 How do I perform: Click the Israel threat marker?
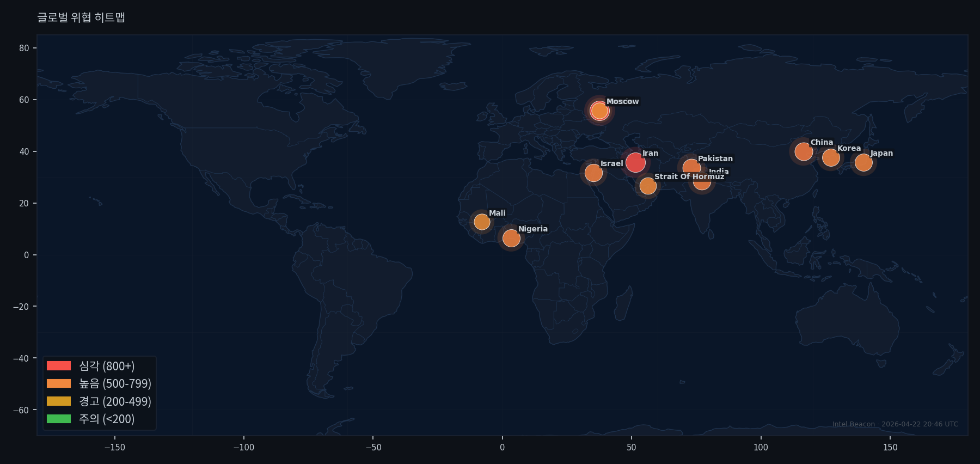tap(593, 173)
